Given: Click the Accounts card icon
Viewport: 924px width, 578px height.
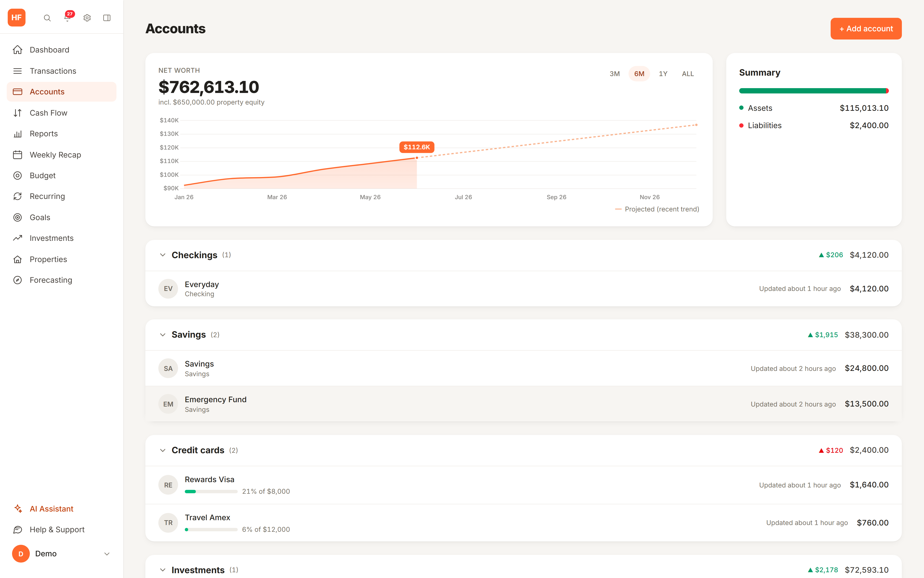Looking at the screenshot, I should 18,92.
